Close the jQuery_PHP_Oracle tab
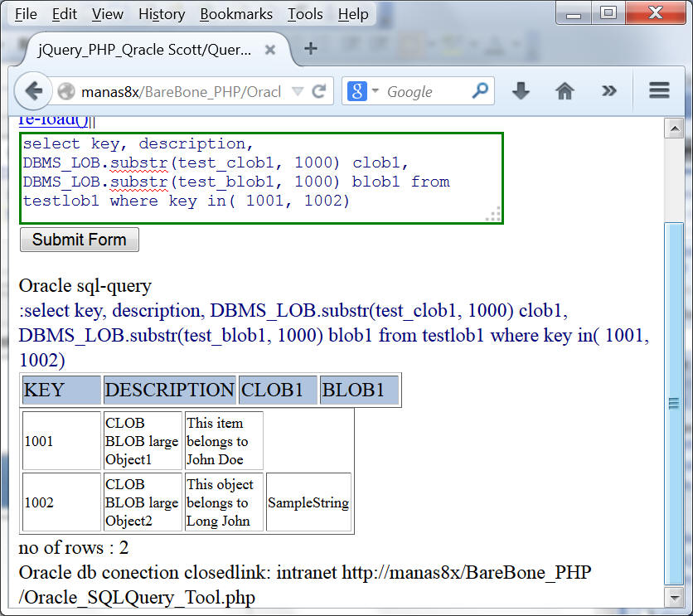Image resolution: width=693 pixels, height=616 pixels. point(270,50)
